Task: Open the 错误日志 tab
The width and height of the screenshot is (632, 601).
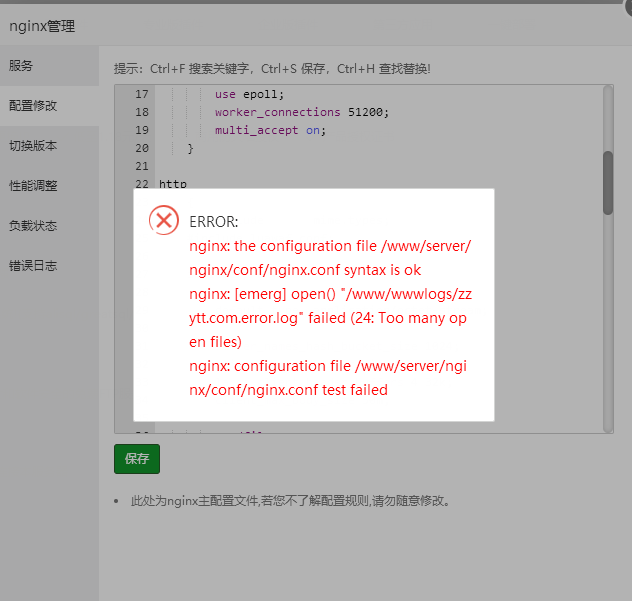Action: point(49,265)
